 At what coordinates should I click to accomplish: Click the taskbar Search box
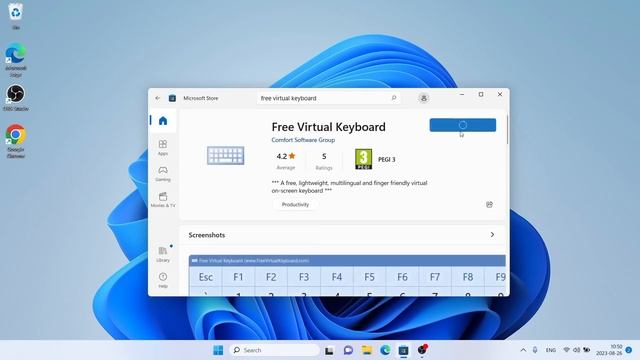click(275, 350)
